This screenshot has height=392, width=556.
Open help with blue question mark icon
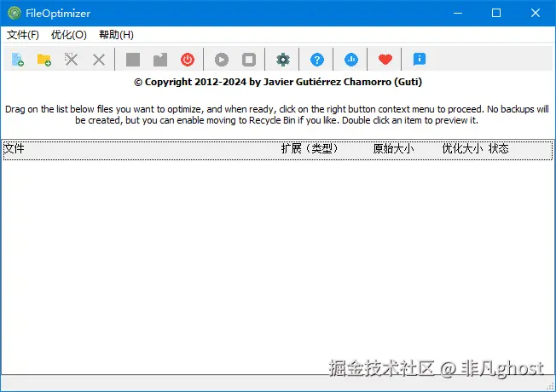(317, 60)
